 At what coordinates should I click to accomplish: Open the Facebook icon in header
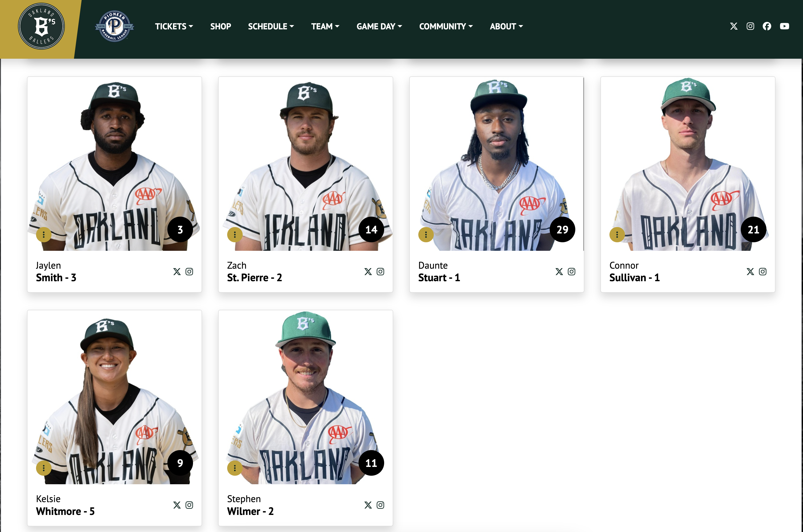point(767,26)
